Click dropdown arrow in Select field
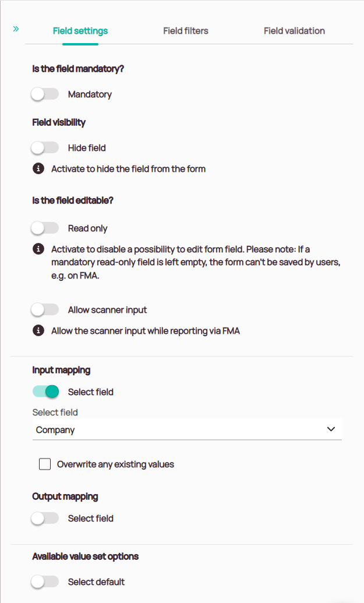 [331, 429]
